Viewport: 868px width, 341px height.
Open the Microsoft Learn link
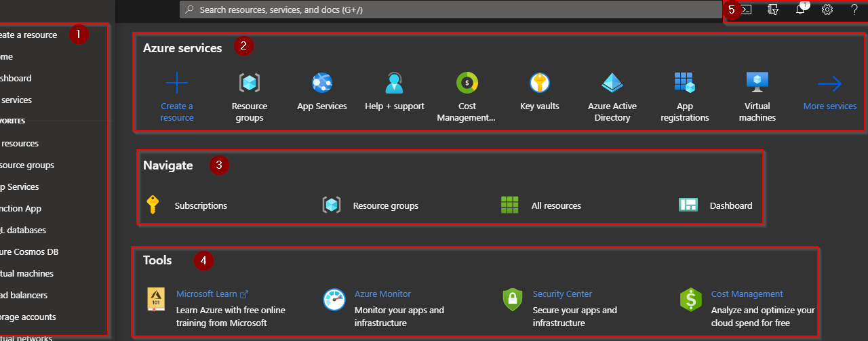pyautogui.click(x=207, y=294)
